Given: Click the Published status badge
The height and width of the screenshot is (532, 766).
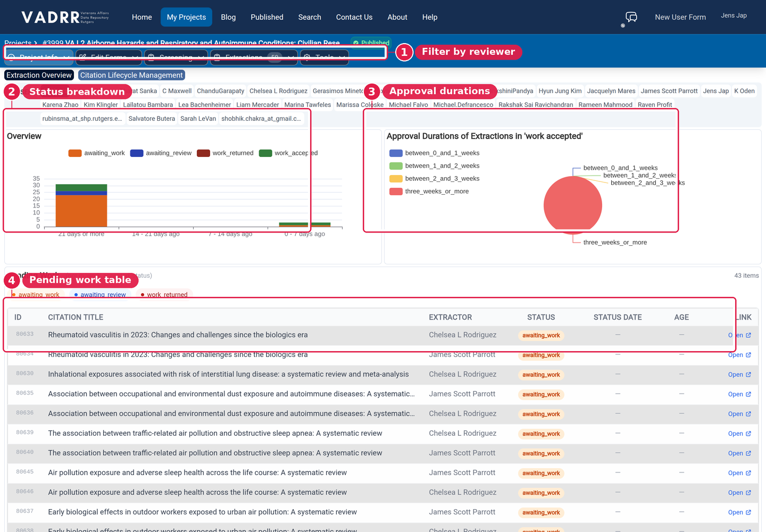Looking at the screenshot, I should click(x=371, y=43).
